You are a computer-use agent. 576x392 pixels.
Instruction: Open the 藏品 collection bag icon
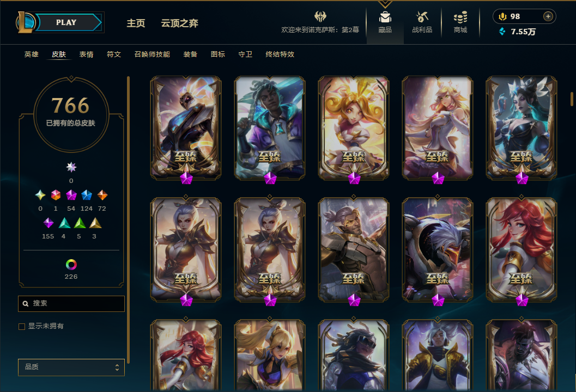[x=385, y=17]
